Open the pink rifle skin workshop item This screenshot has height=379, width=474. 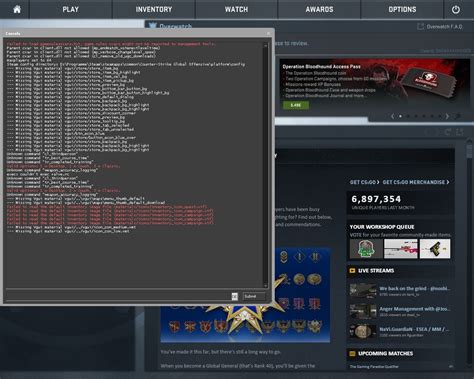tap(401, 249)
